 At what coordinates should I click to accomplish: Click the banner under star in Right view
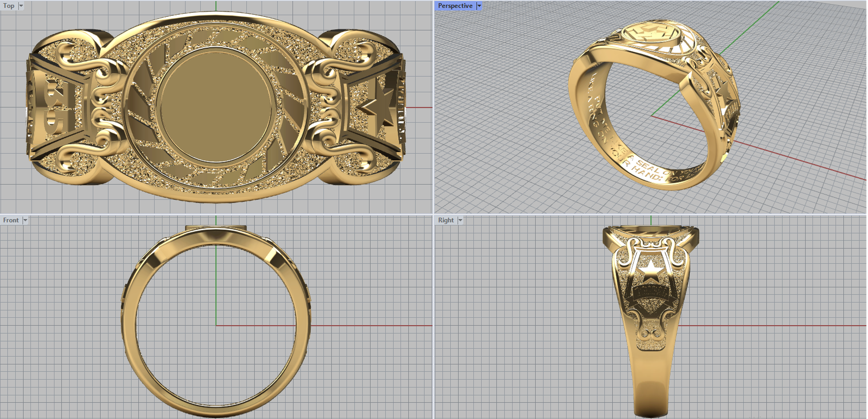[649, 295]
